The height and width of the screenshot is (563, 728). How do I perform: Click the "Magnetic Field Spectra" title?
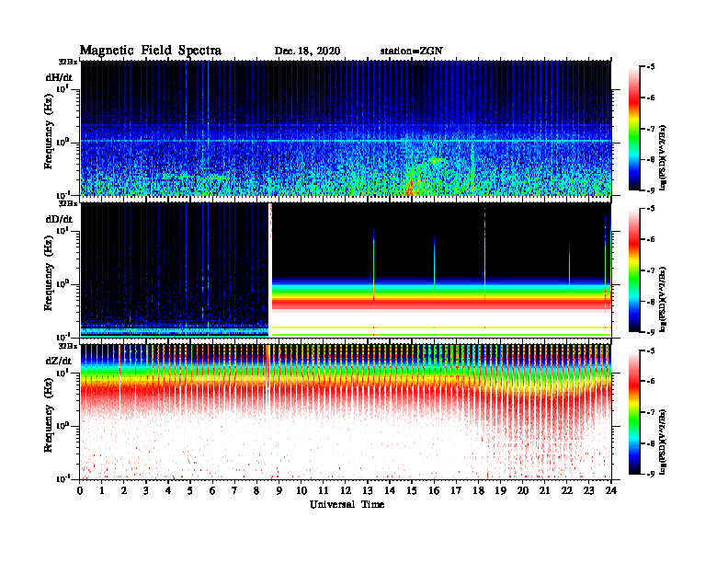[151, 51]
